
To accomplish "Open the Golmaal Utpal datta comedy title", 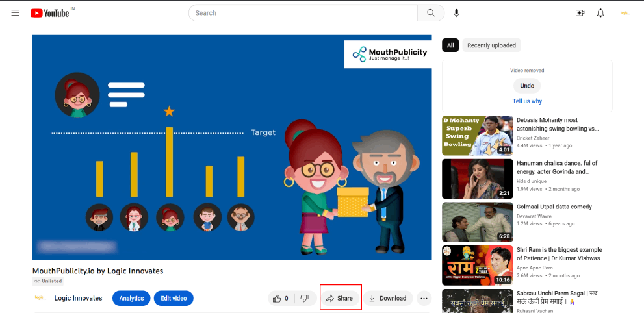I will [x=554, y=207].
